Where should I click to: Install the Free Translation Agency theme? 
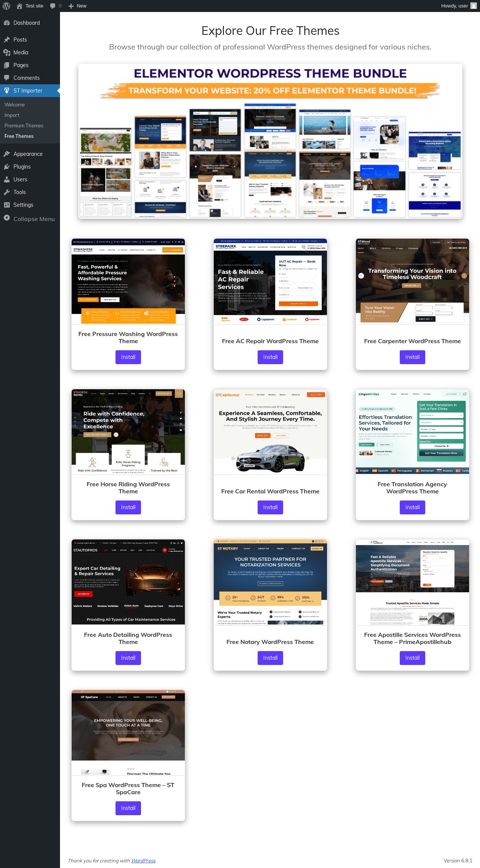pyautogui.click(x=412, y=507)
